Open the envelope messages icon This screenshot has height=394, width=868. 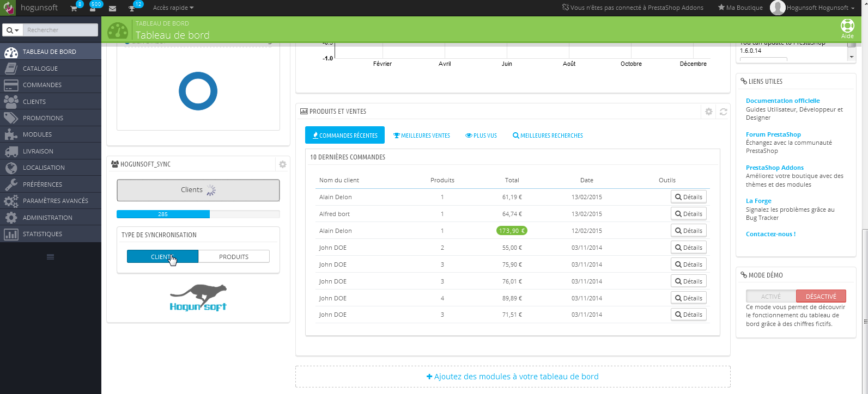click(x=112, y=8)
